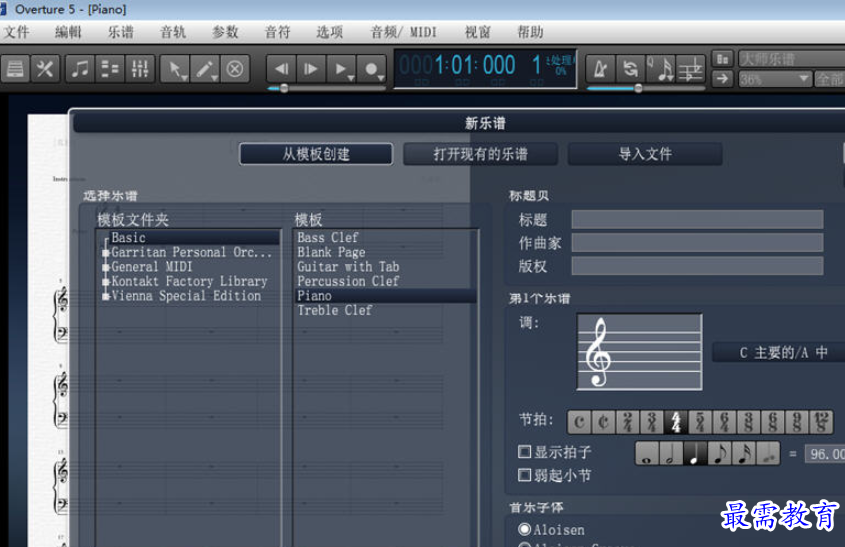Select 12/8 time signature
The image size is (845, 547).
click(x=821, y=422)
